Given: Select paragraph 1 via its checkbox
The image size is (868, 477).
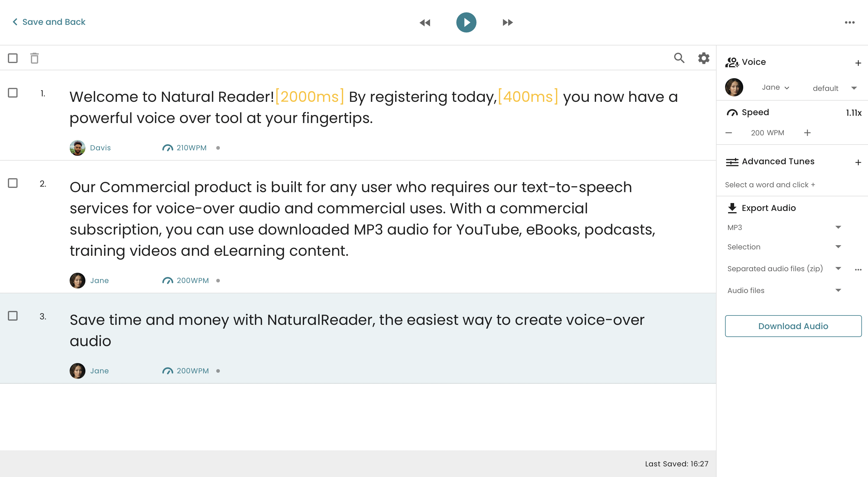Looking at the screenshot, I should (x=13, y=92).
